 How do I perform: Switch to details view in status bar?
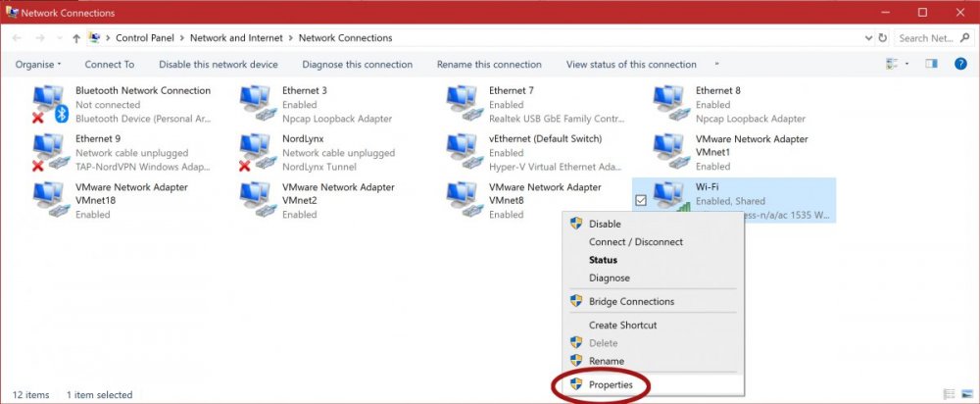point(950,394)
